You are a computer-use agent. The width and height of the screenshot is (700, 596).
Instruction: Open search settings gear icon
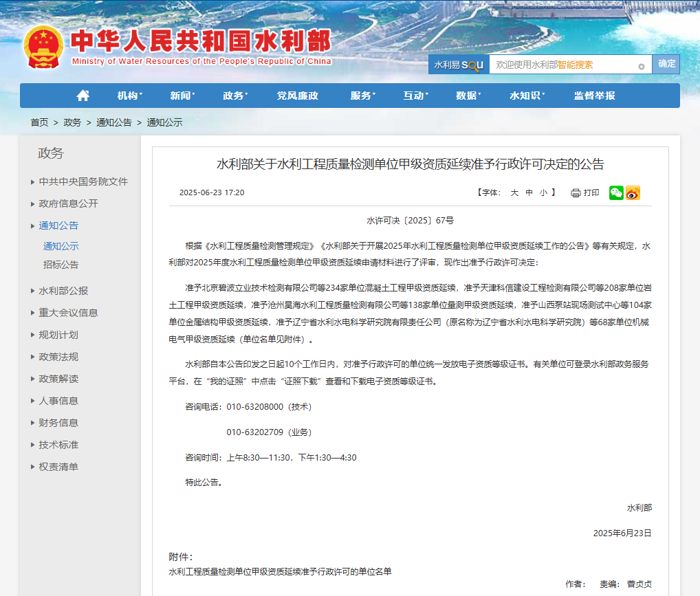(x=641, y=67)
